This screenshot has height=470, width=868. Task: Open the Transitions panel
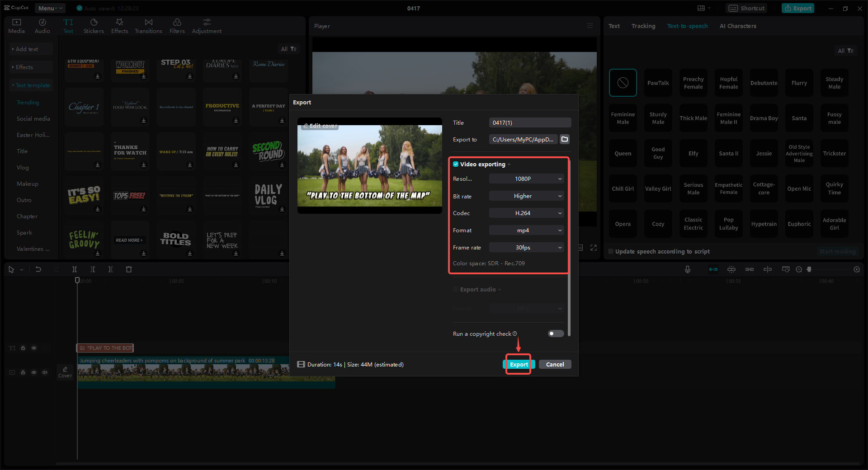[148, 26]
